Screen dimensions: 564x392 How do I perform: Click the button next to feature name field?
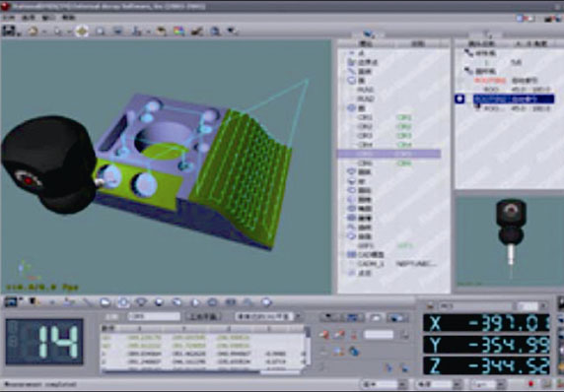coord(203,316)
